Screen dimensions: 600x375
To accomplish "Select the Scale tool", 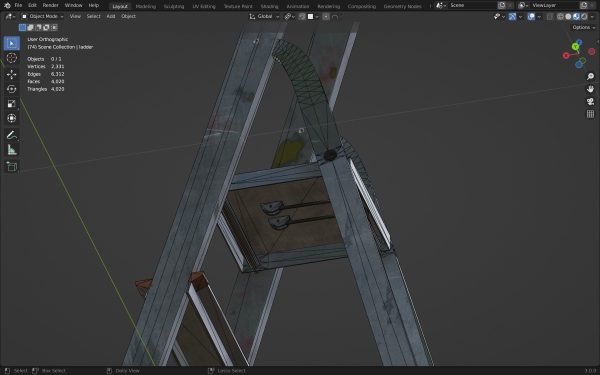I will tap(11, 104).
